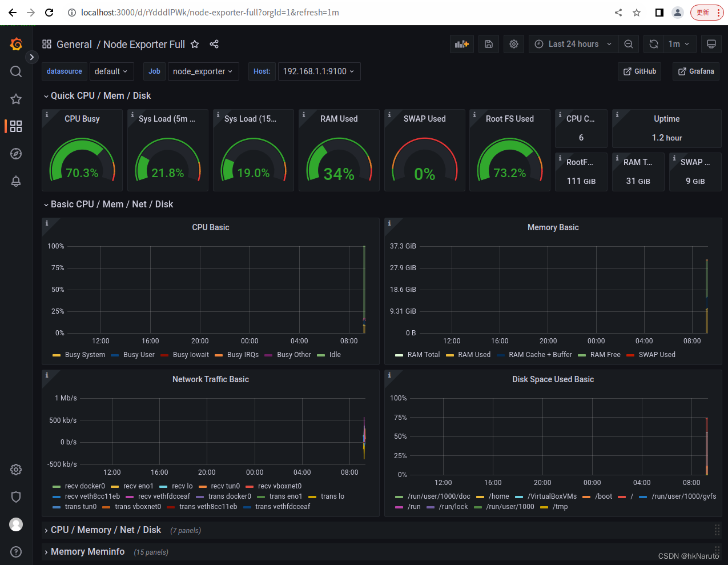This screenshot has width=728, height=565.
Task: Share the dashboard via the share icon
Action: pyautogui.click(x=214, y=44)
